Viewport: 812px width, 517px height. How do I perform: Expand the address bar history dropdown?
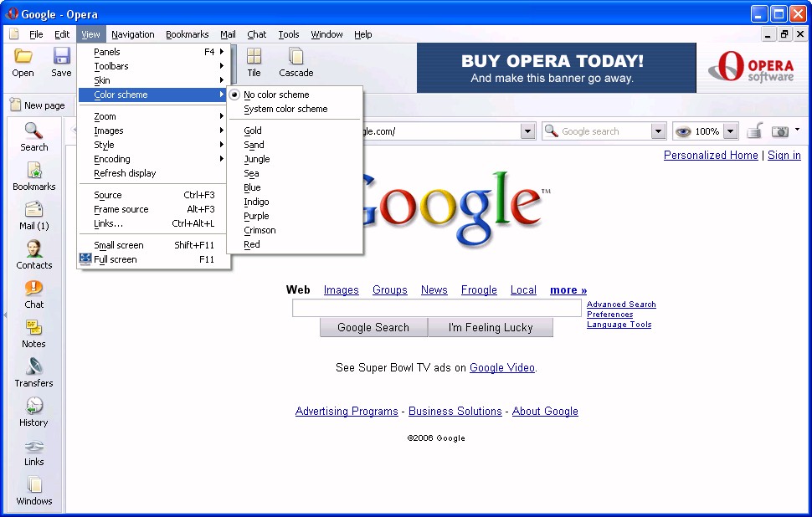tap(527, 131)
